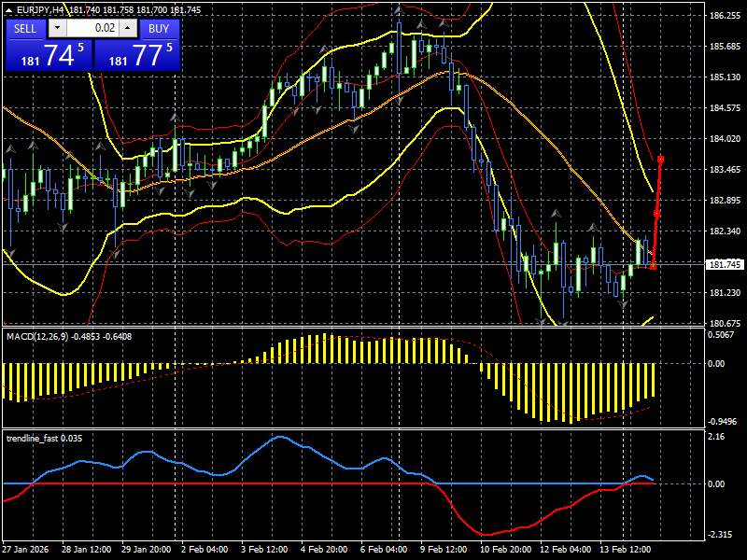The width and height of the screenshot is (747, 560).
Task: Click the 186.255 price scale label
Action: coord(726,16)
